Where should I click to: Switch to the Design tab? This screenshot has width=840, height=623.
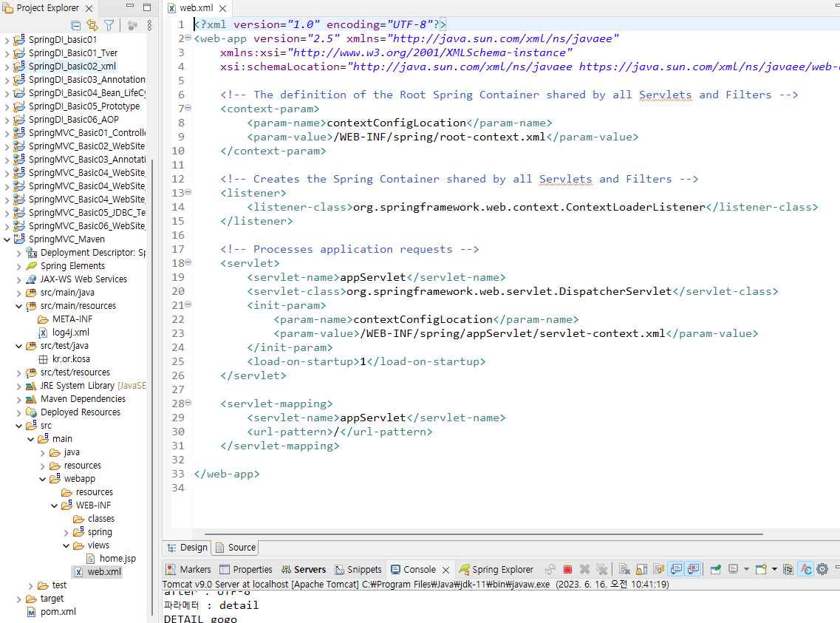pos(188,548)
